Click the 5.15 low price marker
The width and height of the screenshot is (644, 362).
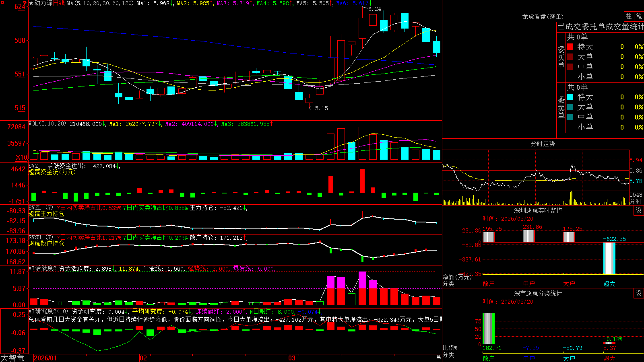321,108
